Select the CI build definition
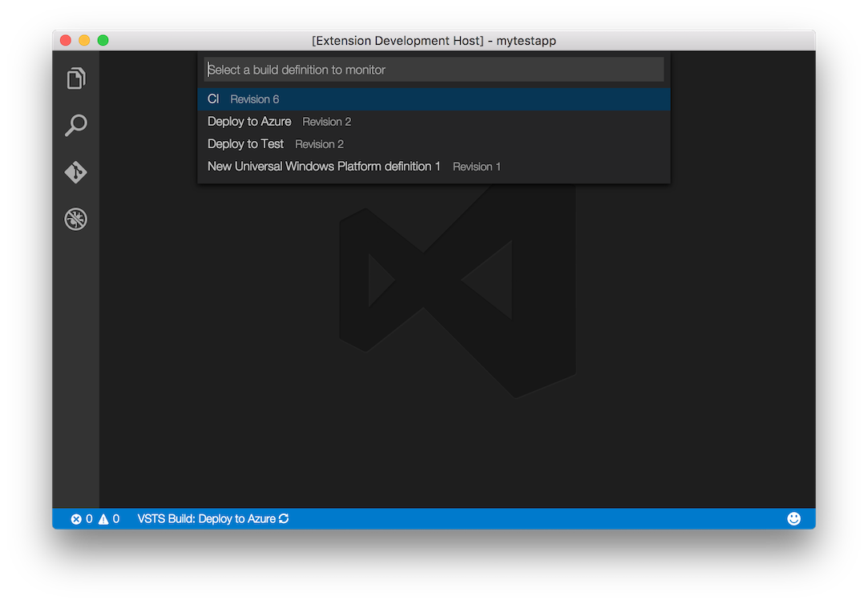 click(x=434, y=99)
